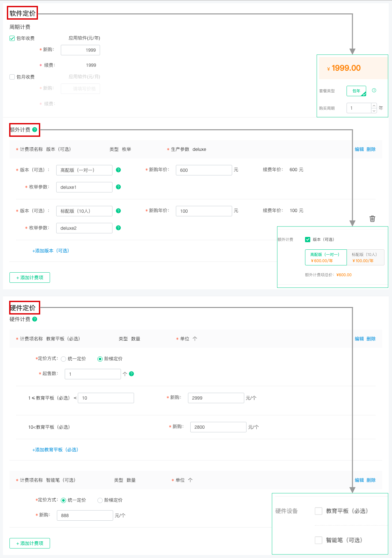Click the monthly 新购 field with placeholder 请填写价格
The height and width of the screenshot is (558, 392).
pyautogui.click(x=80, y=89)
